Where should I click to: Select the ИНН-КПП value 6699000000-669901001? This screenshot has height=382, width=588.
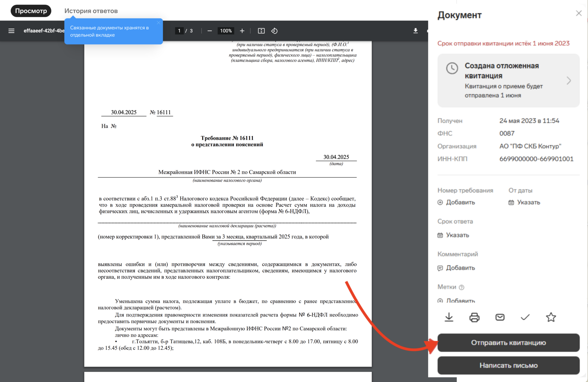coord(537,159)
